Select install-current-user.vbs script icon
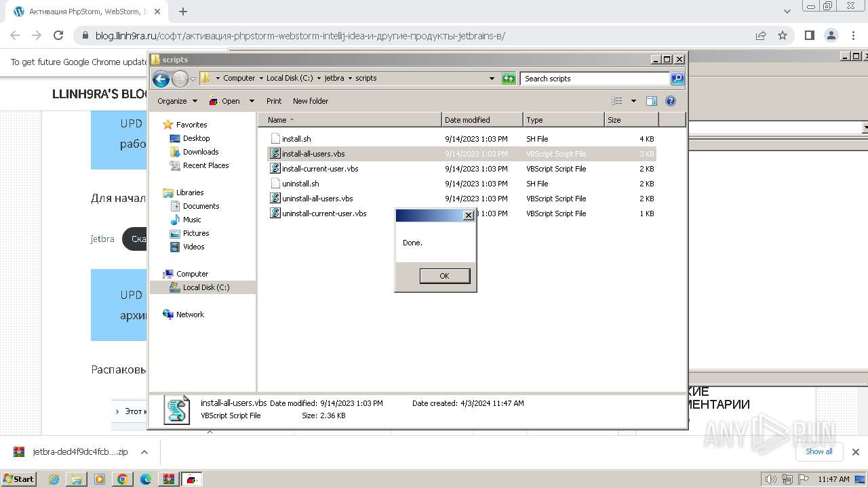This screenshot has width=868, height=488. pyautogui.click(x=275, y=169)
